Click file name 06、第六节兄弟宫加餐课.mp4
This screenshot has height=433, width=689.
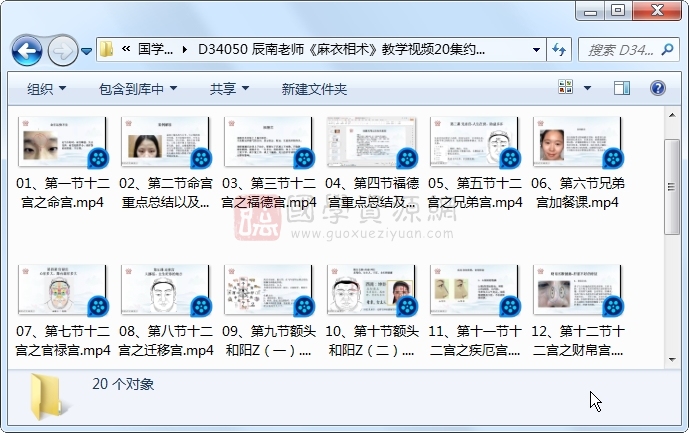coord(577,193)
